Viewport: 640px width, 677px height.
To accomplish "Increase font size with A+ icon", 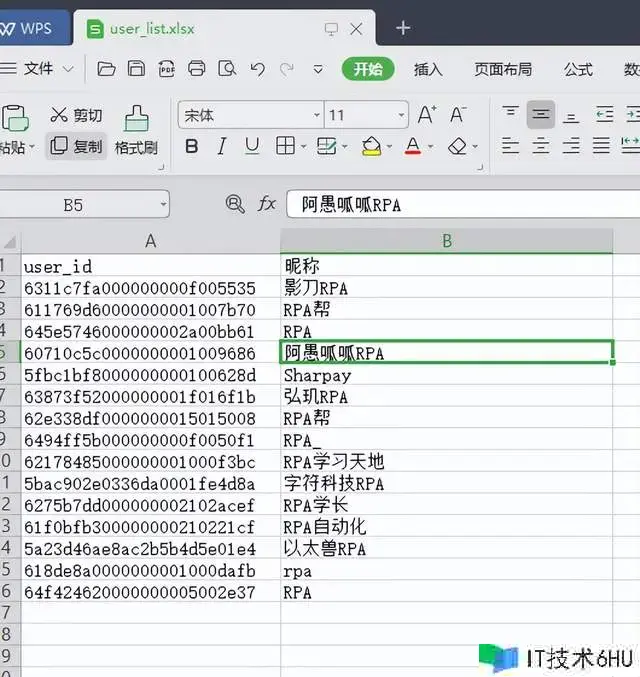I will (x=427, y=115).
